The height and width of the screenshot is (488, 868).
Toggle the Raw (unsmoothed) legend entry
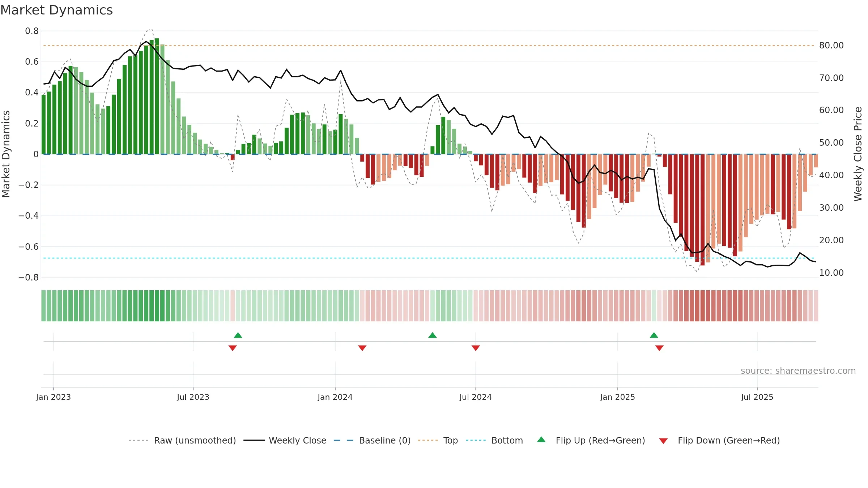[x=182, y=440]
